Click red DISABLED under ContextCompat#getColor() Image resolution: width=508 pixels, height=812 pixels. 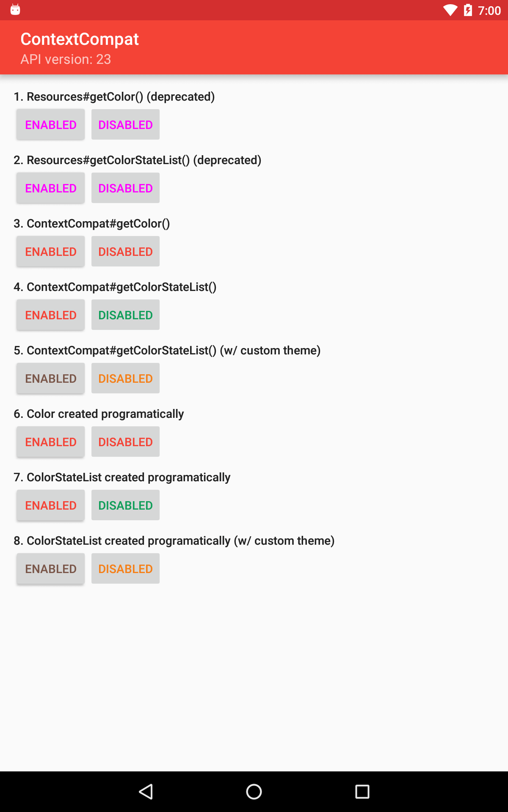click(x=125, y=252)
